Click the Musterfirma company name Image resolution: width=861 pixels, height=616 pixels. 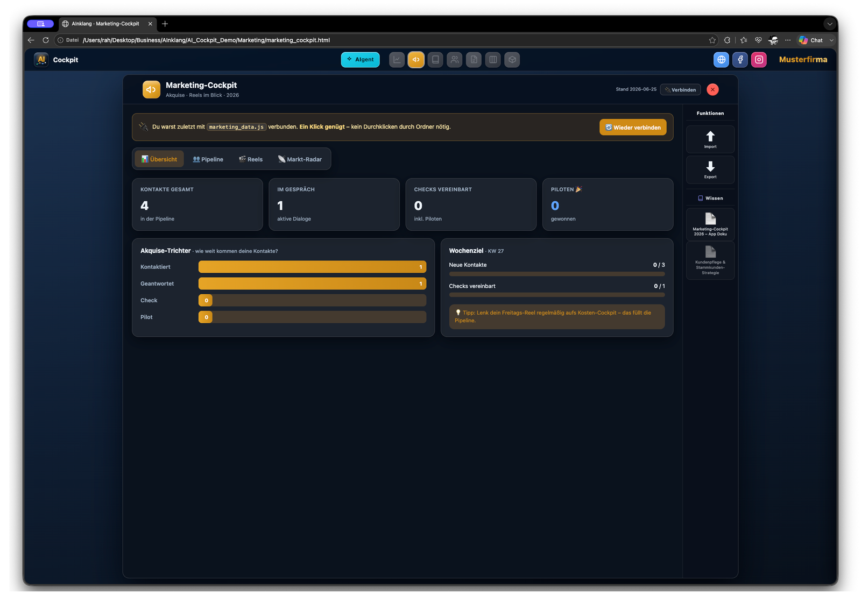(x=803, y=60)
